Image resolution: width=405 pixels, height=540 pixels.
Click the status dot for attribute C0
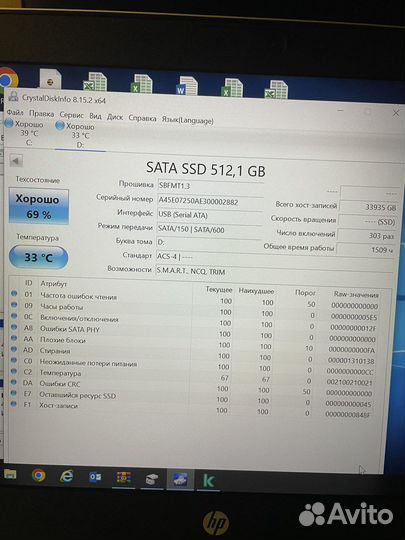[x=14, y=360]
